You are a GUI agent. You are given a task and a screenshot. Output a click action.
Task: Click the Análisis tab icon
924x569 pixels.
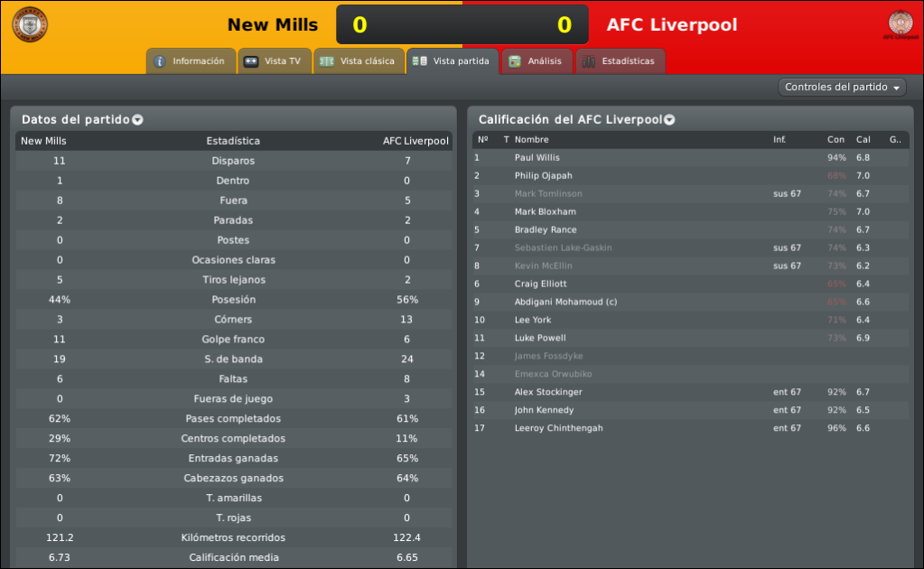(x=515, y=61)
